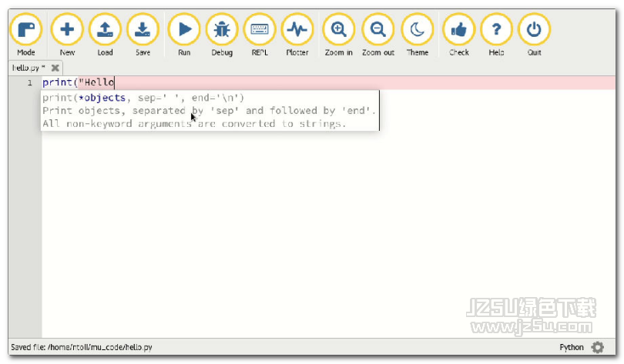Open the REPL panel
This screenshot has height=364, width=624.
[x=260, y=35]
